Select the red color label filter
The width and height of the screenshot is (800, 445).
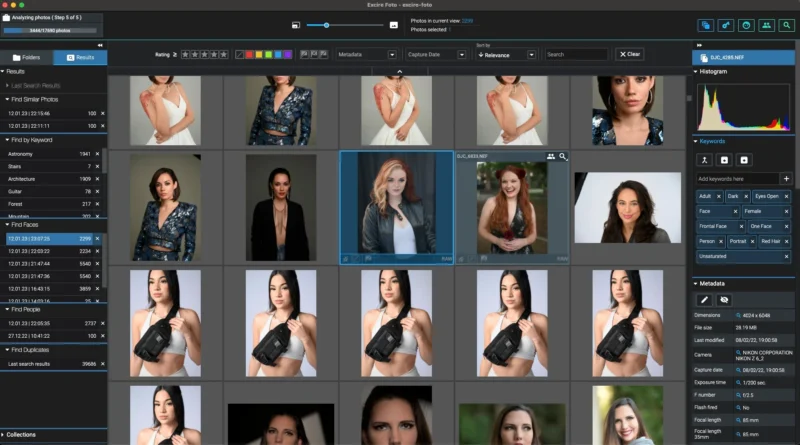[252, 54]
